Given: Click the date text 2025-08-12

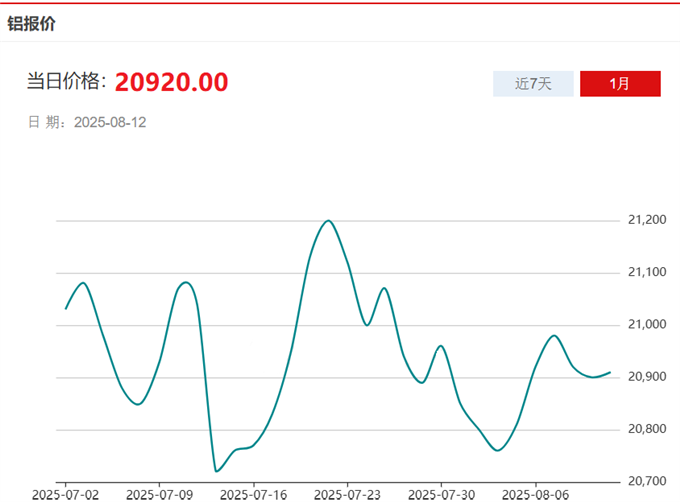Looking at the screenshot, I should tap(110, 122).
